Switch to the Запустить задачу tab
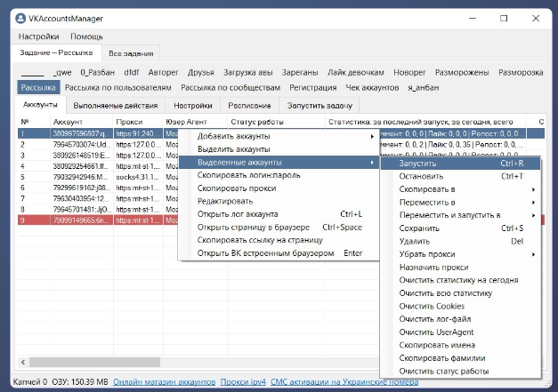The image size is (558, 392). [319, 106]
